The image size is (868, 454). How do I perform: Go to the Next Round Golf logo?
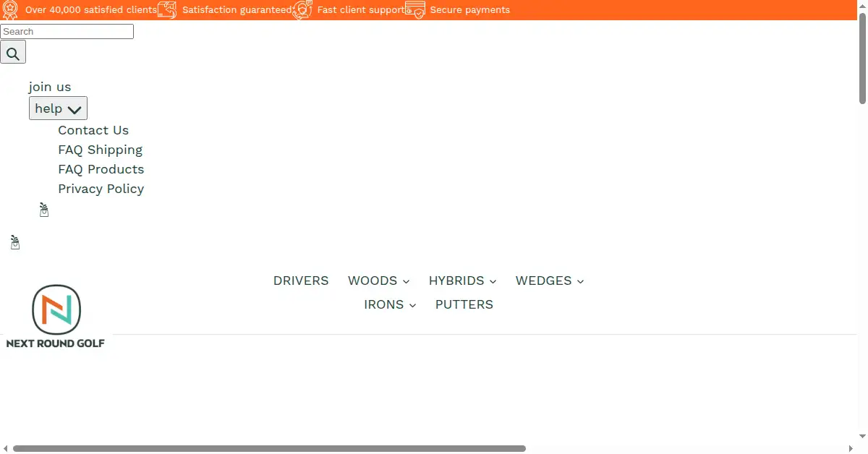coord(56,317)
